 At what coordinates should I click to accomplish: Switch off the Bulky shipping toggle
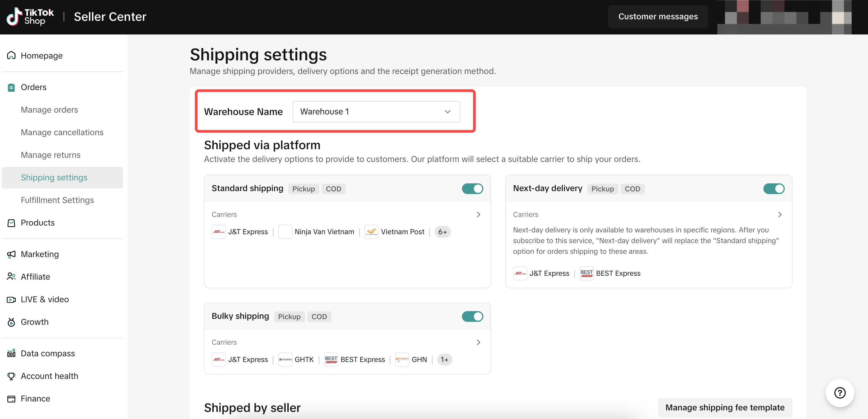point(472,316)
